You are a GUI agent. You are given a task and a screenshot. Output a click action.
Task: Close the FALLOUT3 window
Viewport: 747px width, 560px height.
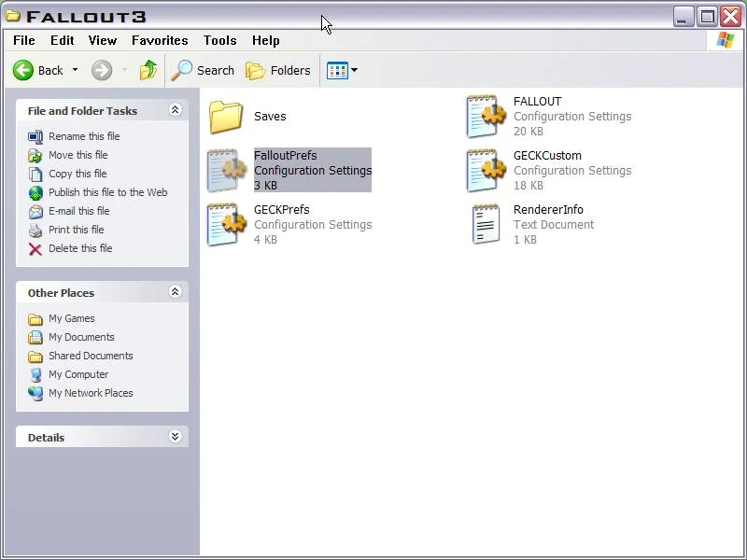coord(731,17)
